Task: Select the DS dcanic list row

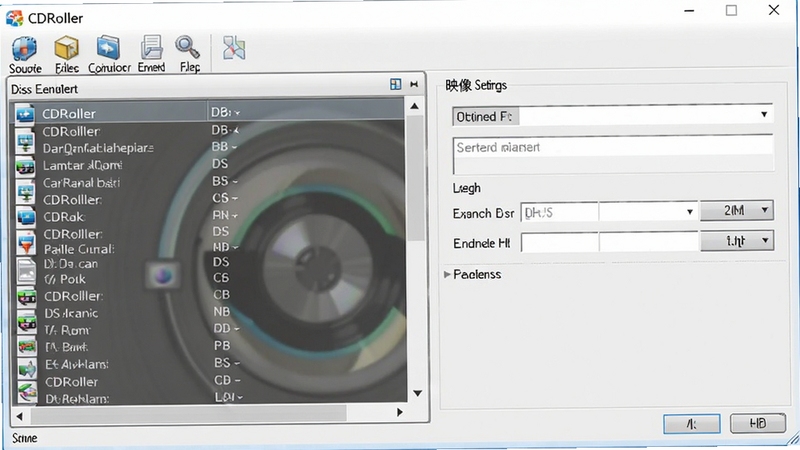Action: click(211, 313)
